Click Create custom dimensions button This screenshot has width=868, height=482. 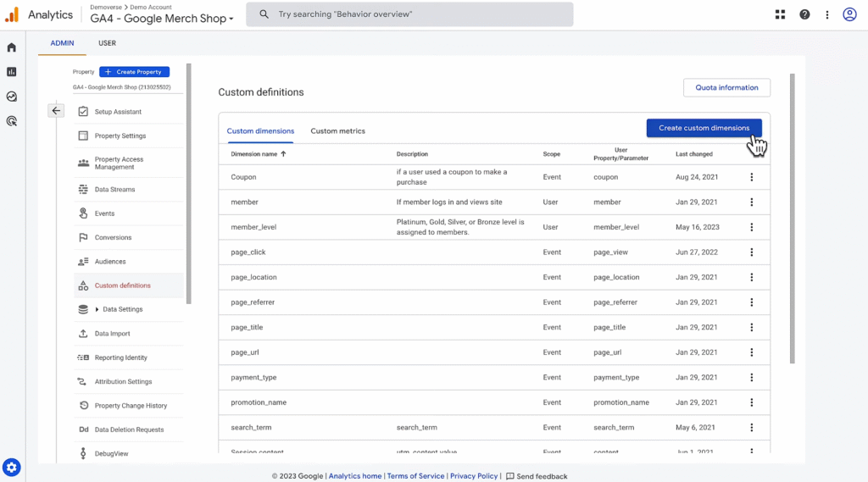point(704,128)
